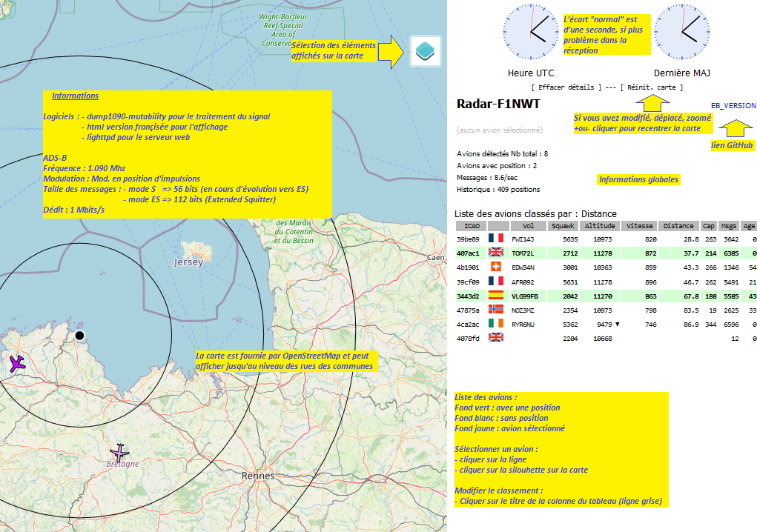Click the Irish flag for flight RYR8NU
The image size is (757, 532).
click(495, 325)
